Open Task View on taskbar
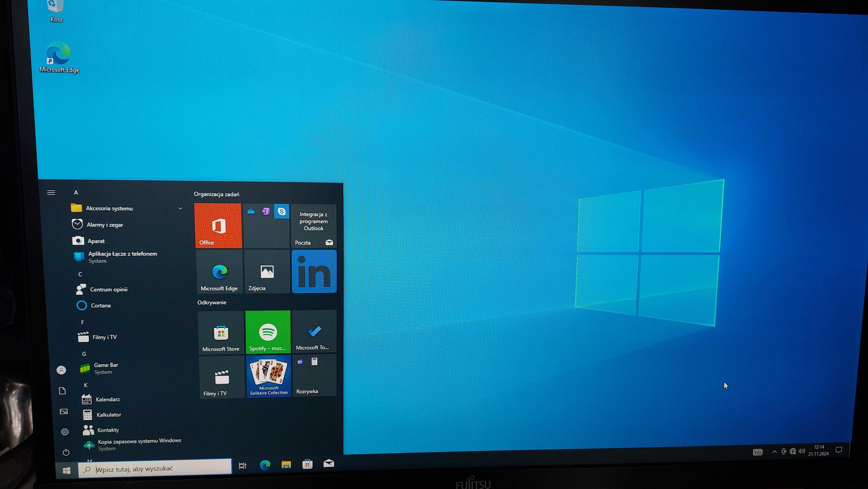This screenshot has height=489, width=868. pyautogui.click(x=243, y=466)
